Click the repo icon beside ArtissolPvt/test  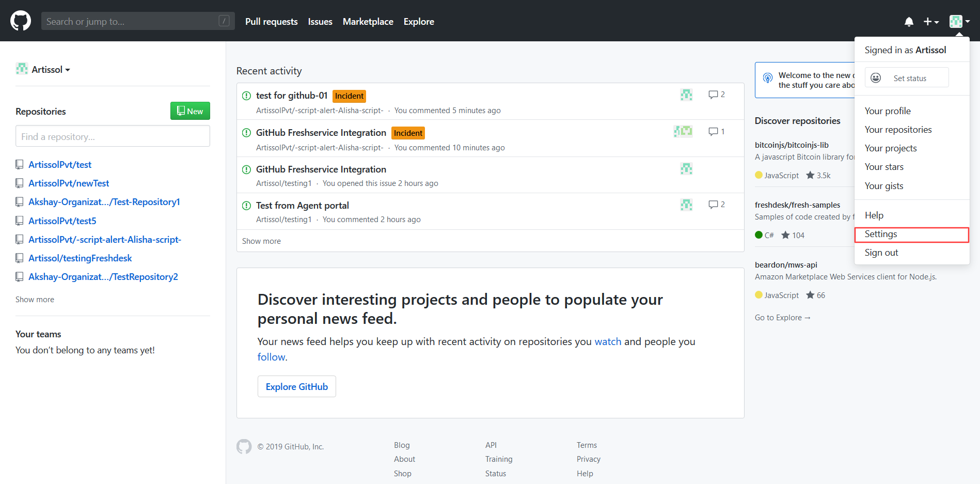[x=20, y=165]
